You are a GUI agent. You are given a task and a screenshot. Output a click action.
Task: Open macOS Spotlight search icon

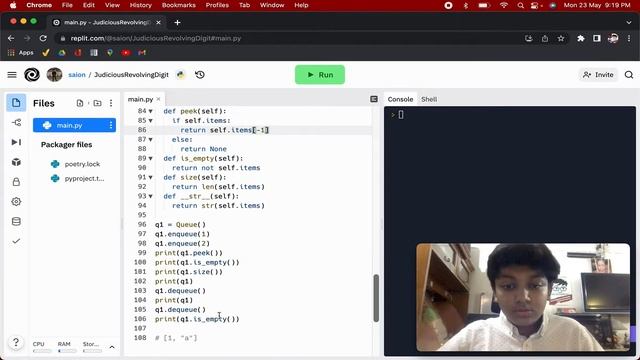click(x=520, y=5)
